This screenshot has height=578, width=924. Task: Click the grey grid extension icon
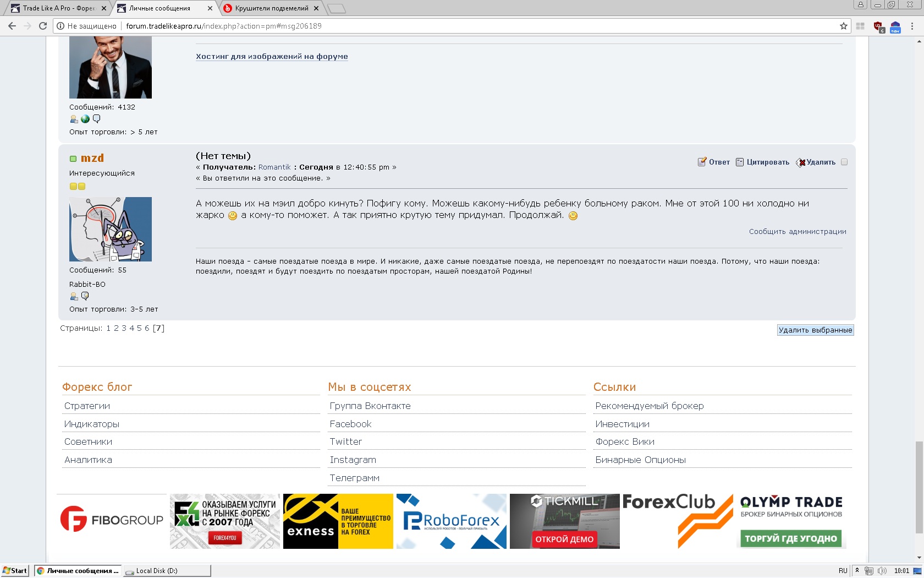861,26
